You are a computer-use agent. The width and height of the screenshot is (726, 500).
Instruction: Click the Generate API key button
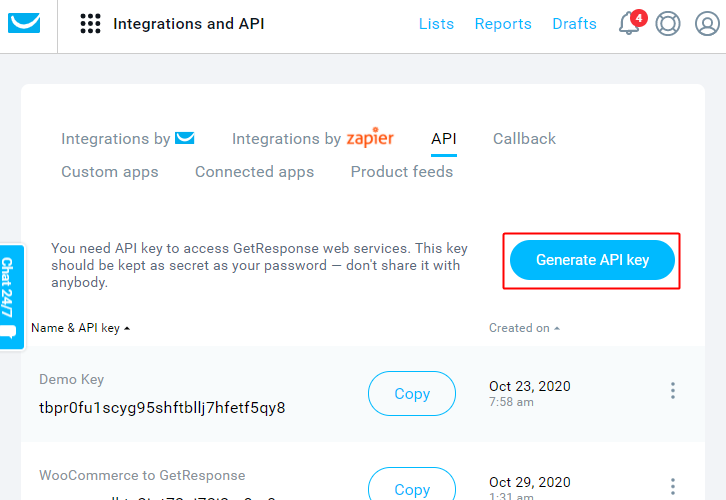(592, 260)
